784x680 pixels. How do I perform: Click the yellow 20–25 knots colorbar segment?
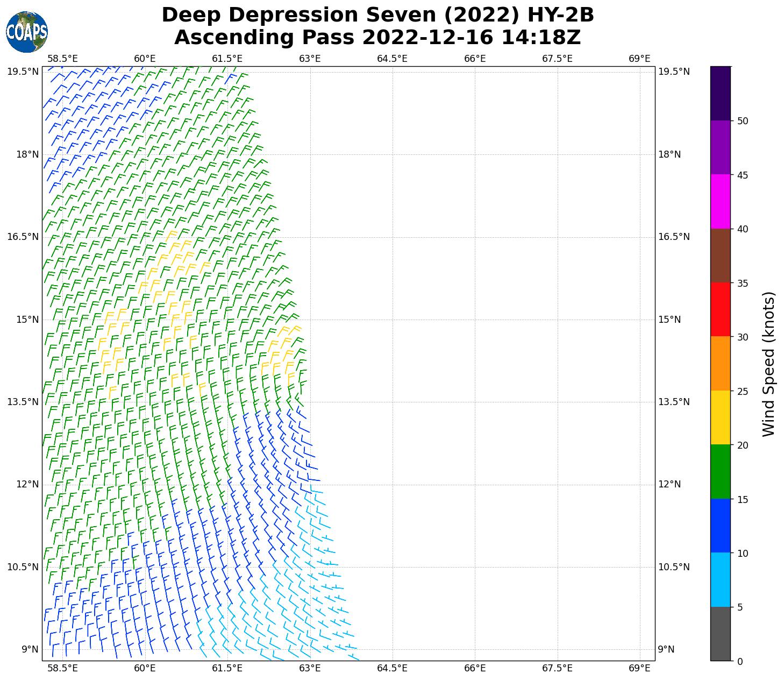720,417
